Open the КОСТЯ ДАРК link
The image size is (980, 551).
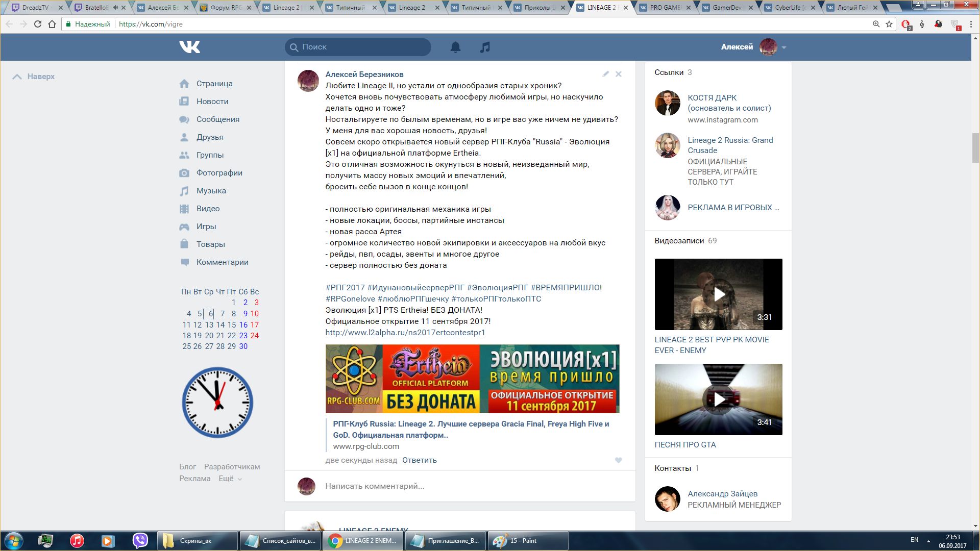(x=729, y=103)
